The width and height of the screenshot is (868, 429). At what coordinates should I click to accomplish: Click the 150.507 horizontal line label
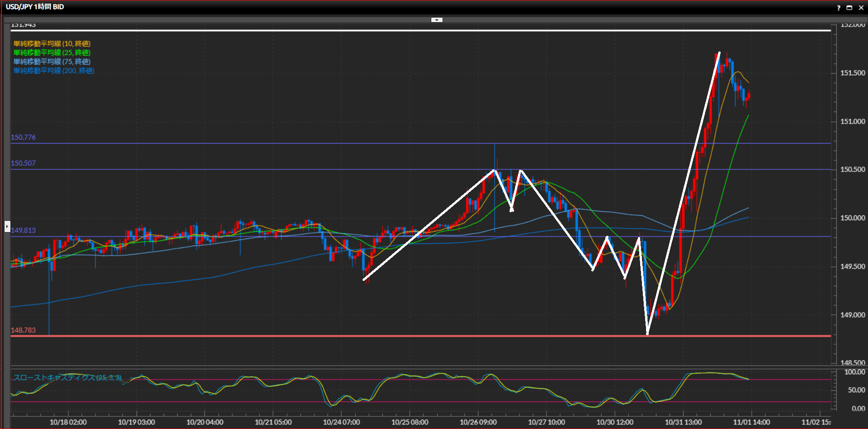click(24, 163)
